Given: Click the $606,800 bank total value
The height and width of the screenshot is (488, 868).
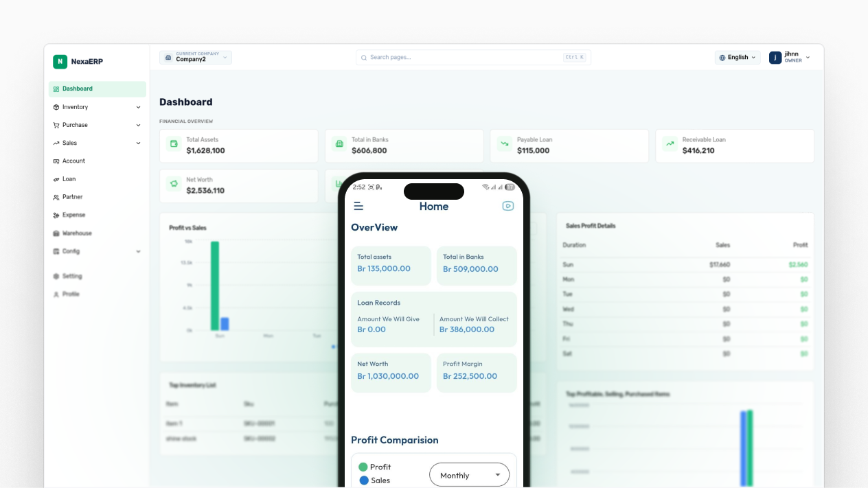Looking at the screenshot, I should 369,150.
